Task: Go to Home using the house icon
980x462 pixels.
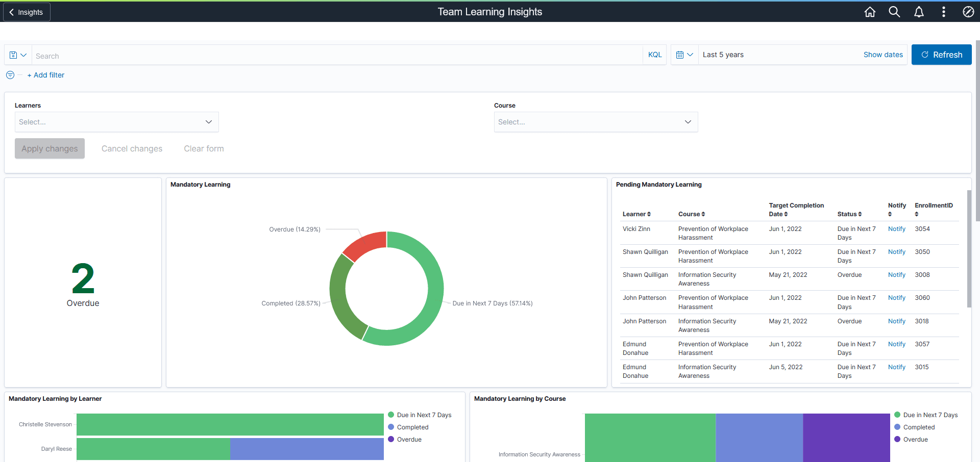Action: tap(870, 12)
